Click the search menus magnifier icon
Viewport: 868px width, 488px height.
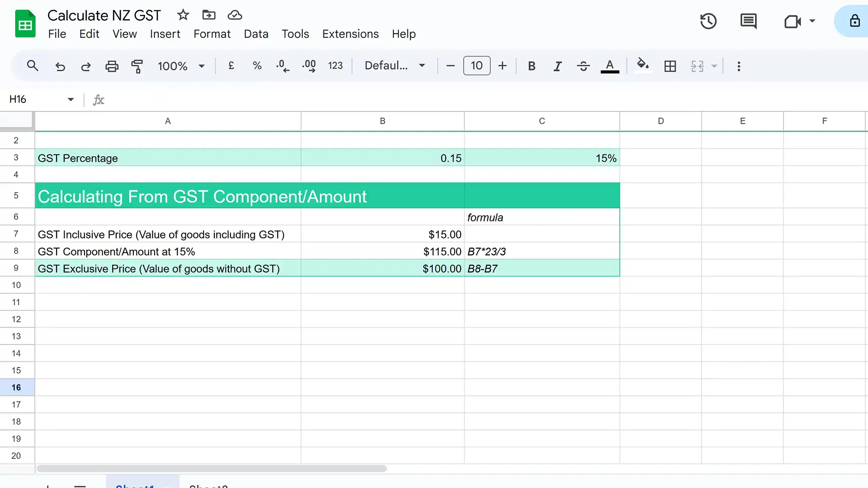(33, 66)
